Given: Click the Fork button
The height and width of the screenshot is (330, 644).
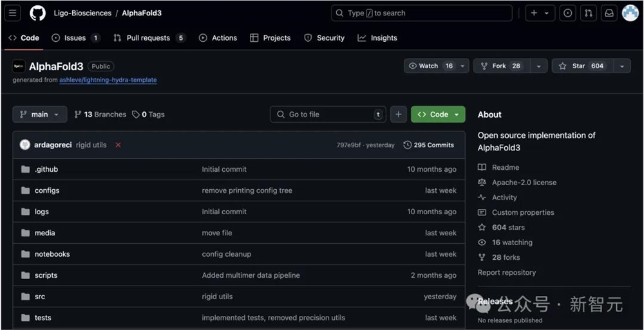Looking at the screenshot, I should pyautogui.click(x=502, y=66).
